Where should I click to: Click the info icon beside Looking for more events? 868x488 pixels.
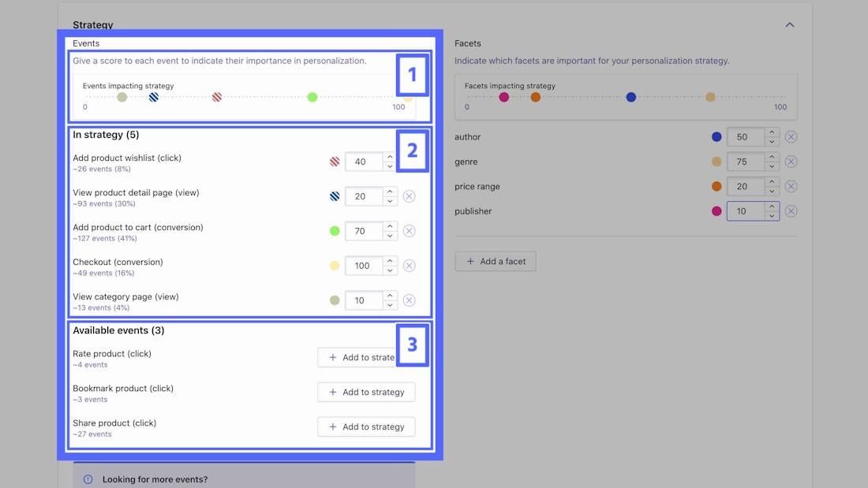pos(88,479)
